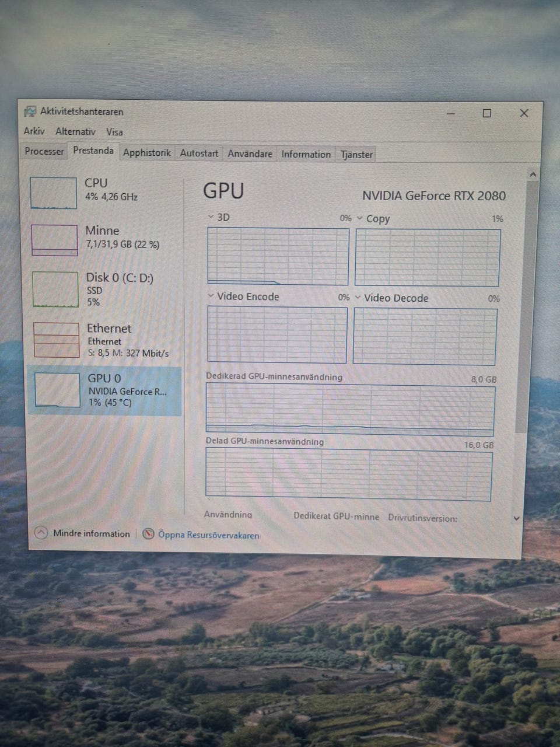This screenshot has height=747, width=560.
Task: Select the GPU 0 thumbnail graph
Action: [57, 390]
